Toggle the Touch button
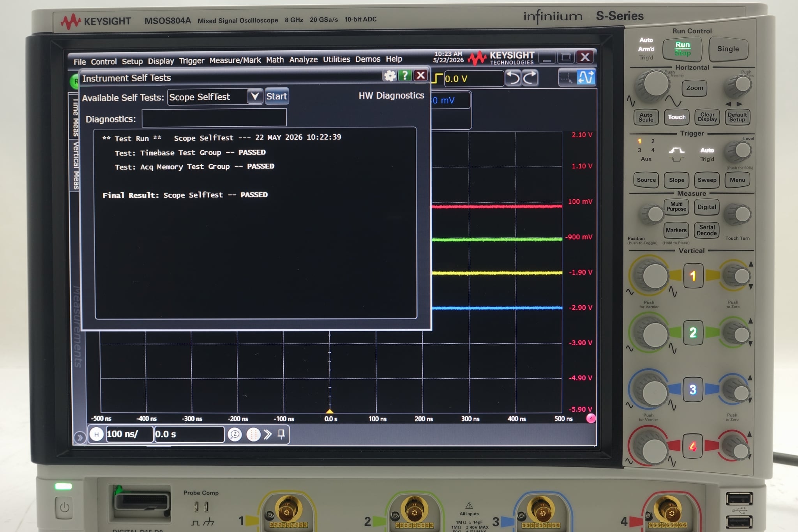 coord(676,117)
